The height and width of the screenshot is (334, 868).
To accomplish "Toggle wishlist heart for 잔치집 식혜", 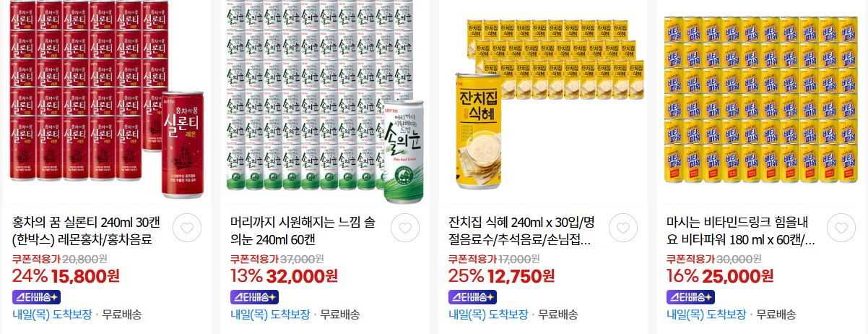I will point(623,228).
